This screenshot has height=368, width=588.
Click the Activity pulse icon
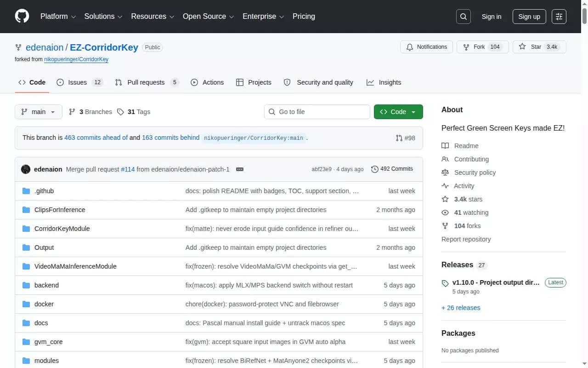pyautogui.click(x=445, y=186)
